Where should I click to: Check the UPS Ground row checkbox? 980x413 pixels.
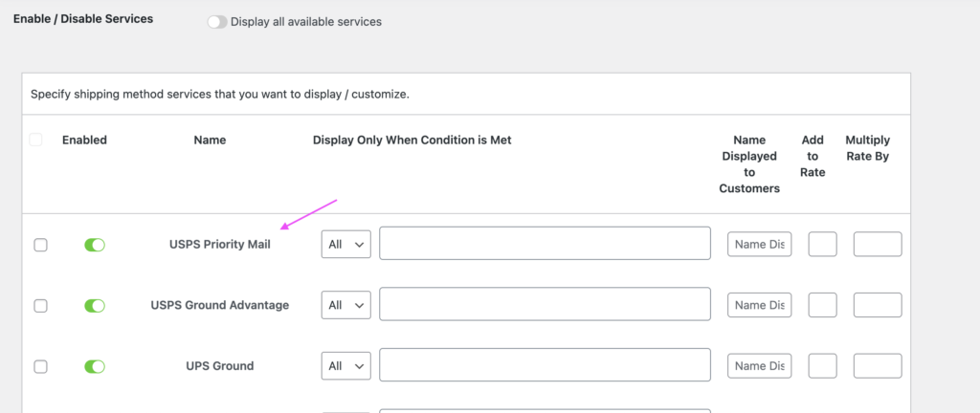coord(40,366)
